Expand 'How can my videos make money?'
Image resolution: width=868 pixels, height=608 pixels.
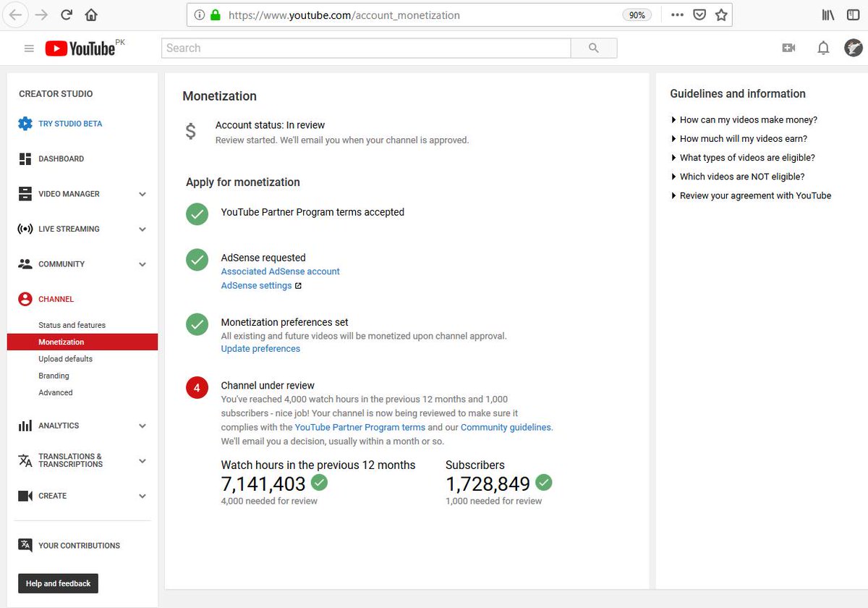(x=744, y=120)
